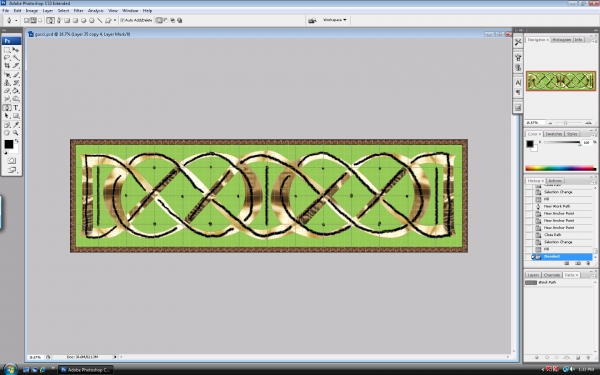The height and width of the screenshot is (375, 600).
Task: Set history brush source beside New Work Path
Action: (x=528, y=206)
